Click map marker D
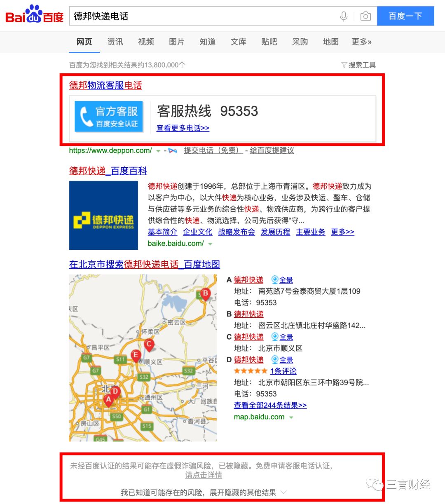The image size is (445, 504). (115, 392)
